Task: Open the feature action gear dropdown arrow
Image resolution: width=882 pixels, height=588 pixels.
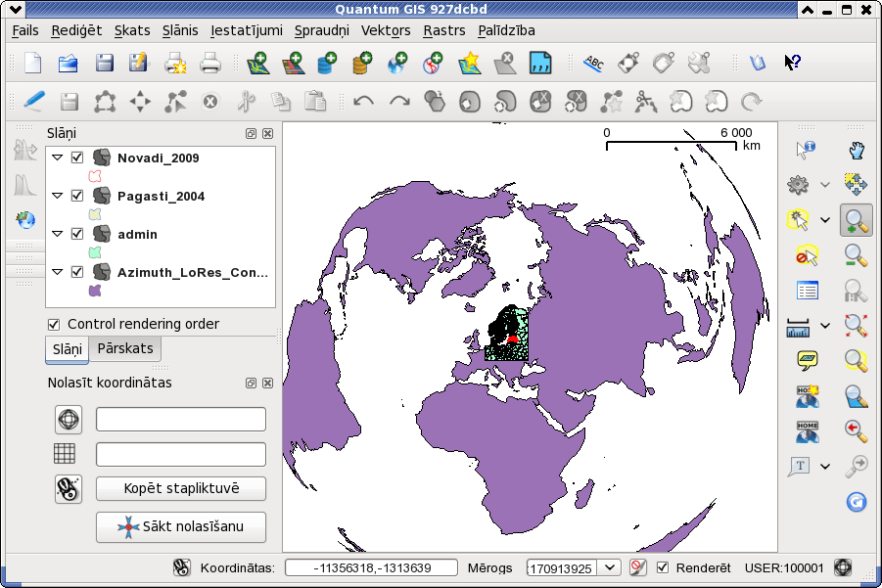Action: pos(824,184)
